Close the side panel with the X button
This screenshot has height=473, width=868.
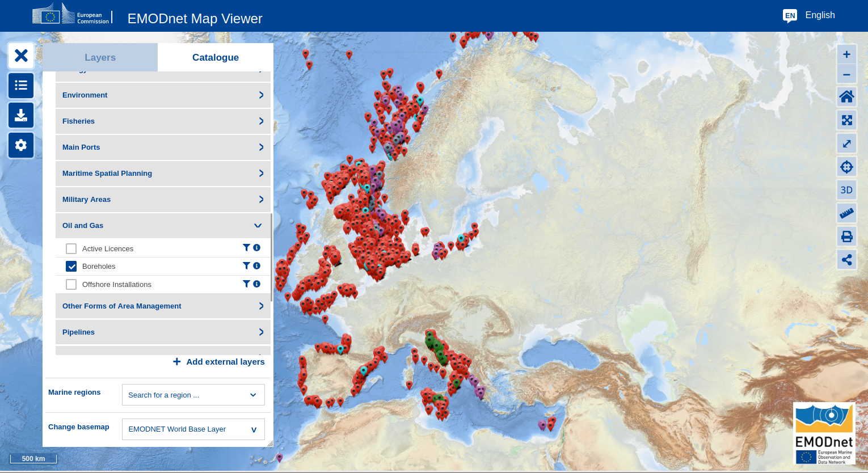(x=21, y=56)
